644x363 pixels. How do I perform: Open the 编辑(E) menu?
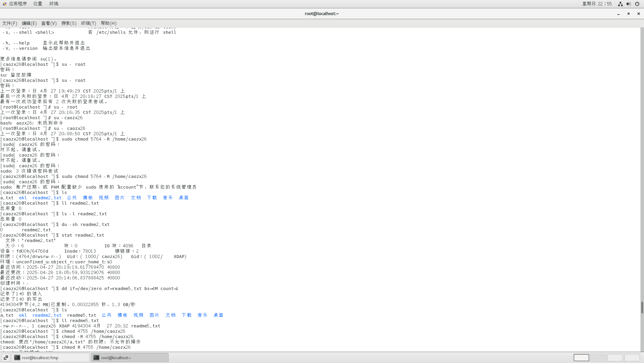(29, 23)
